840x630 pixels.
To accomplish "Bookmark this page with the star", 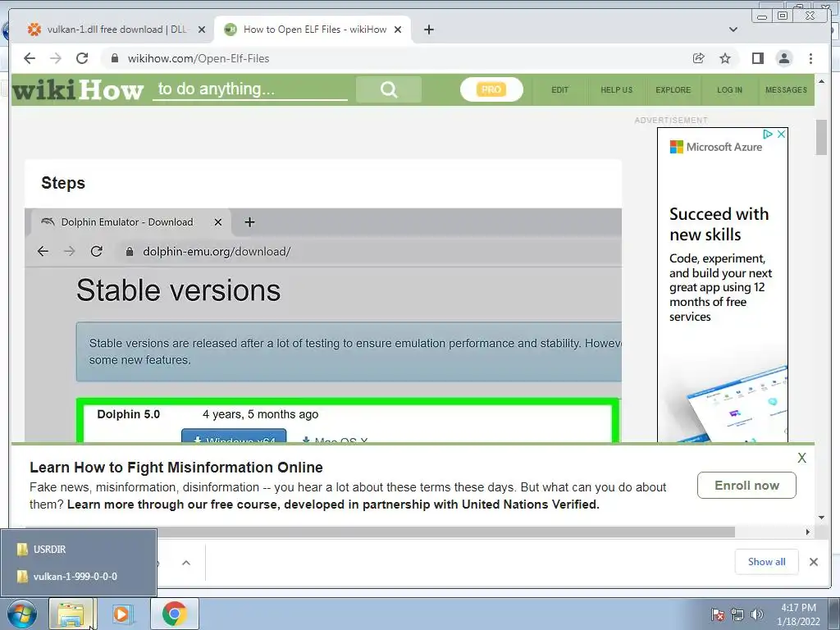I will (725, 58).
